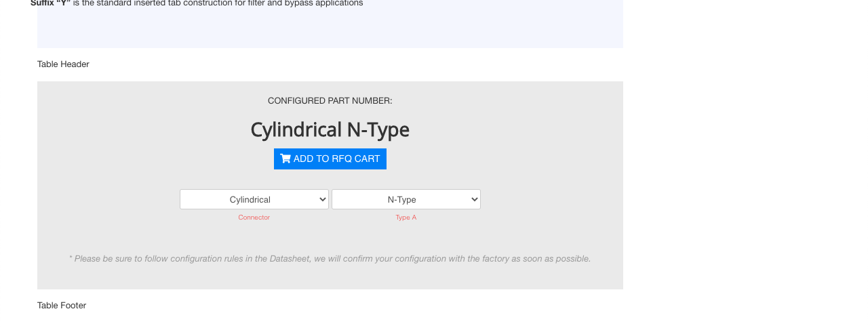Click the word Cylindrical in the heading

pyautogui.click(x=296, y=129)
